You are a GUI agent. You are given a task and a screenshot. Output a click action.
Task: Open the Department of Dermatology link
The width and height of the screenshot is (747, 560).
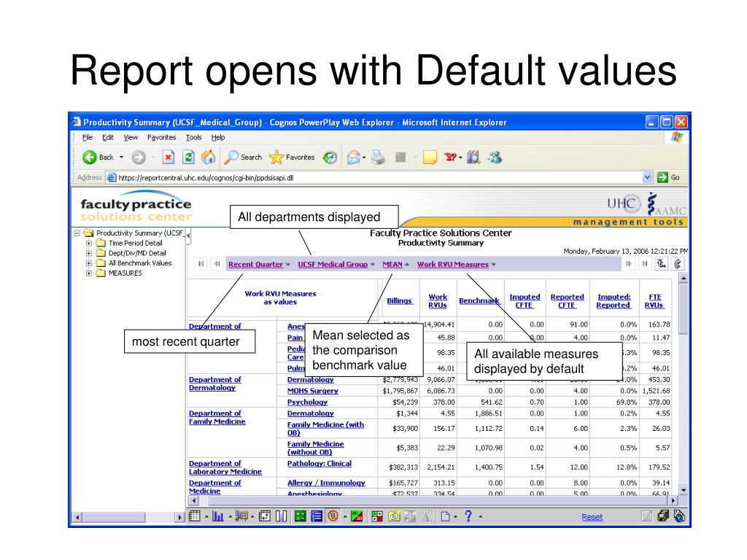pos(215,384)
